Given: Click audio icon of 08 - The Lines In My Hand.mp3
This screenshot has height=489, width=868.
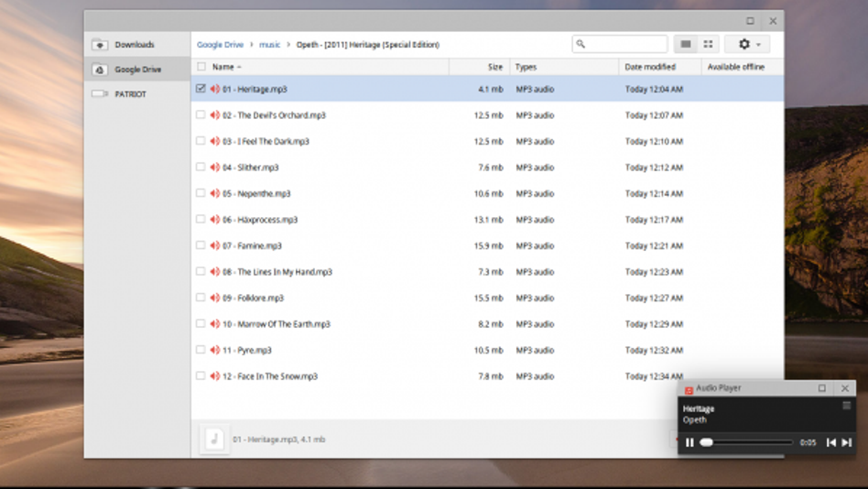Looking at the screenshot, I should pyautogui.click(x=215, y=271).
